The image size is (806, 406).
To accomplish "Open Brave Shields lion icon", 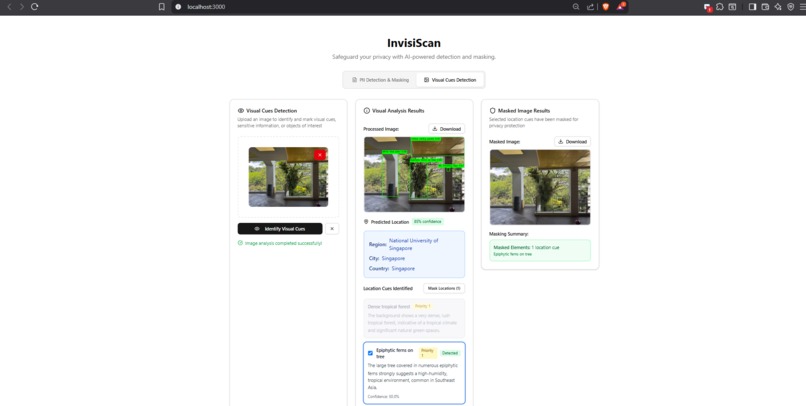I will 606,7.
